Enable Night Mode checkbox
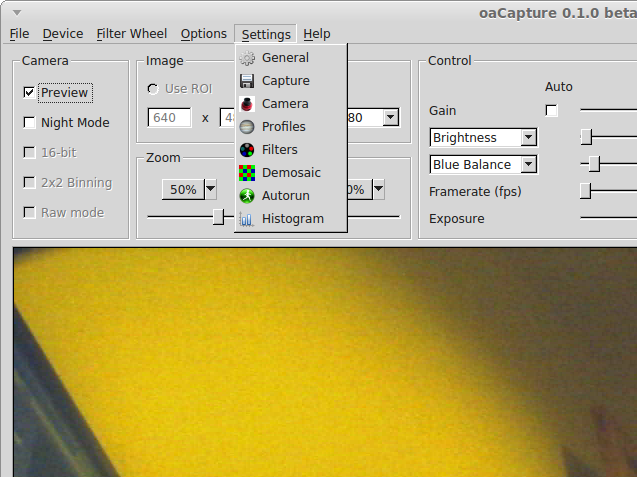Image resolution: width=637 pixels, height=477 pixels. click(29, 122)
